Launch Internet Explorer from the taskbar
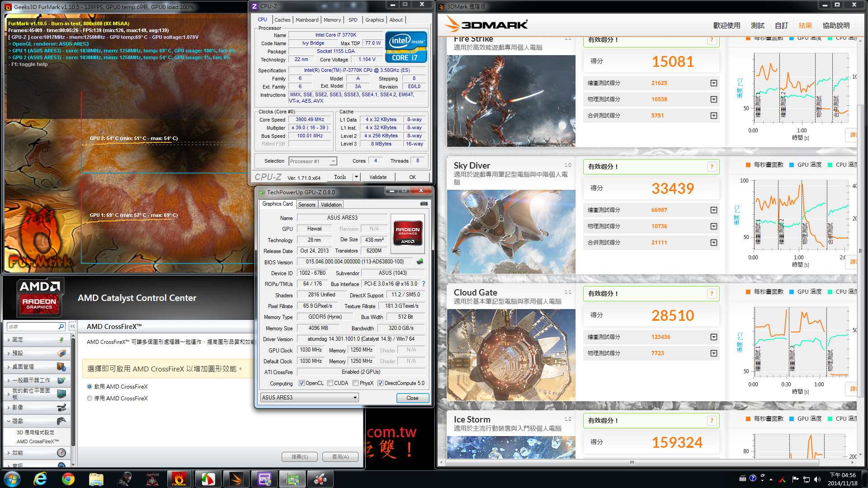Viewport: 868px width, 488px height. (x=40, y=479)
